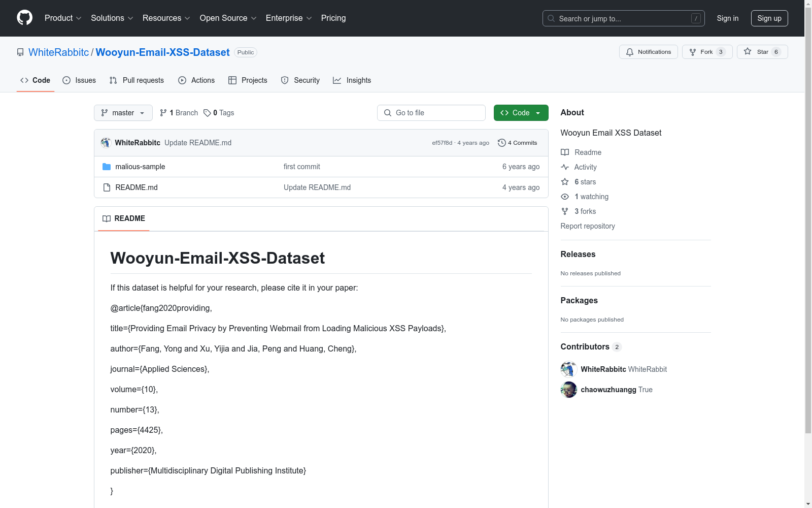Open the Insights tab
Image resolution: width=812 pixels, height=508 pixels.
pos(352,80)
